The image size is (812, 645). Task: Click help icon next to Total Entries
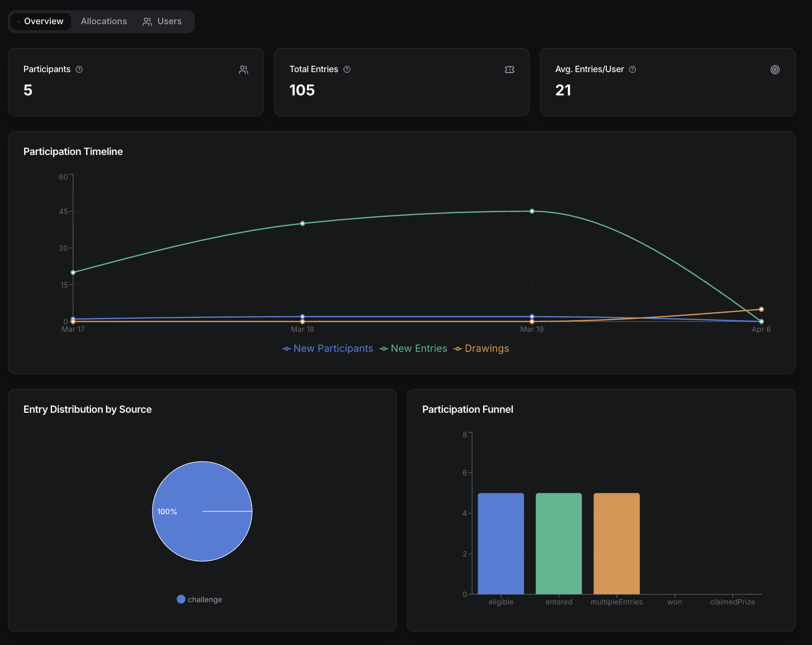(x=347, y=69)
